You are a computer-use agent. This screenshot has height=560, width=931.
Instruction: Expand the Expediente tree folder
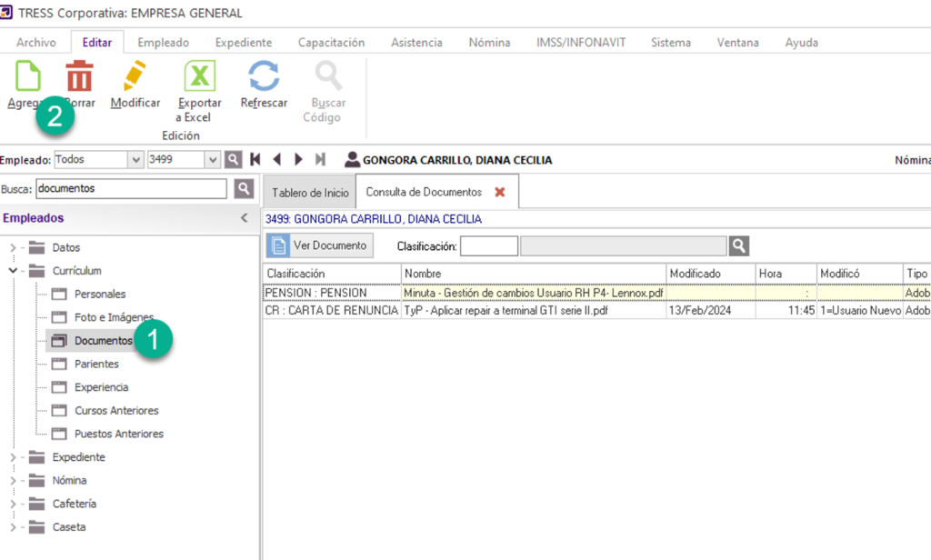pyautogui.click(x=13, y=457)
